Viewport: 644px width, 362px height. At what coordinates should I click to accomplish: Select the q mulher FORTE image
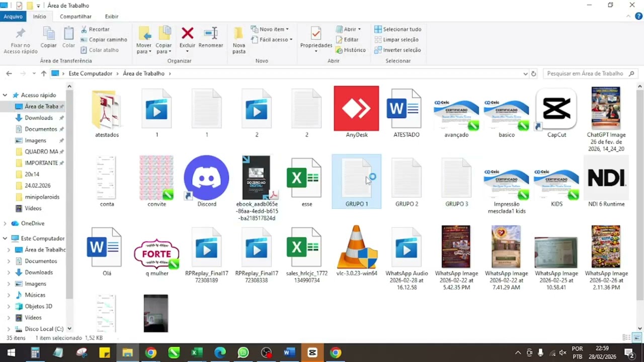tap(156, 253)
